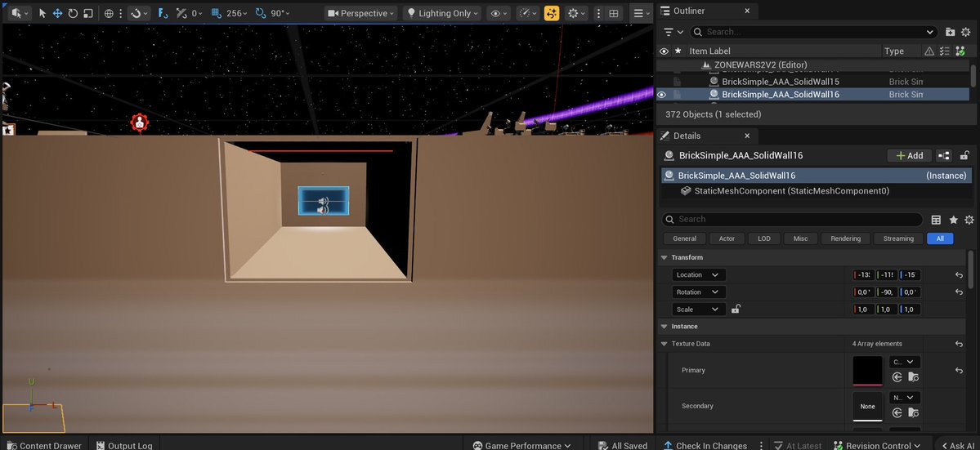Select the Streaming filter tab
This screenshot has width=980, height=450.
pos(898,238)
